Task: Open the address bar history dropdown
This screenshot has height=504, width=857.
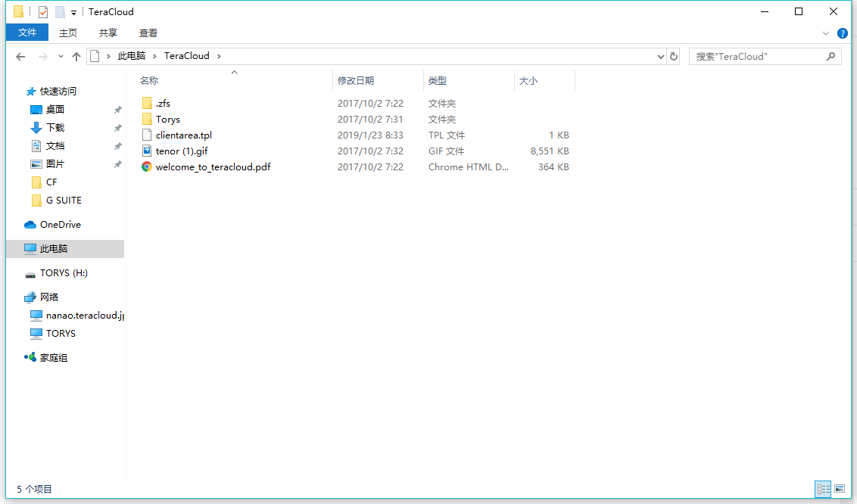Action: pyautogui.click(x=661, y=57)
